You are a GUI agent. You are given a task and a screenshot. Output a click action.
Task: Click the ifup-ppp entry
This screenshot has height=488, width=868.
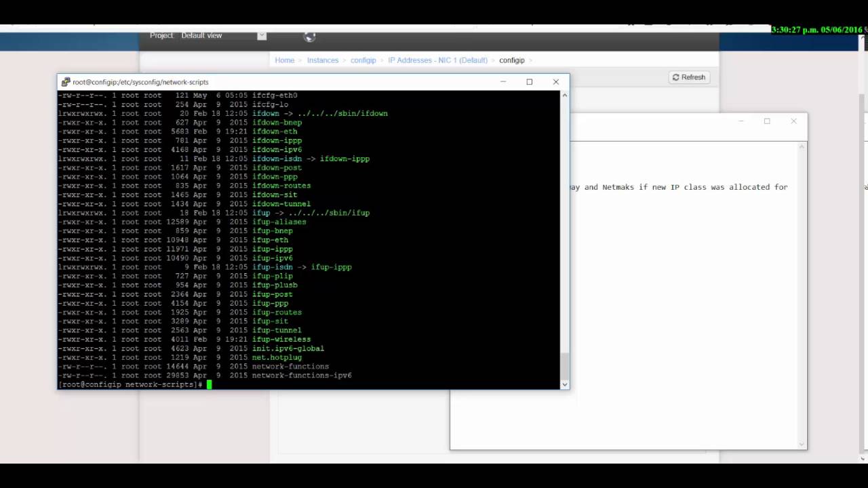(270, 303)
